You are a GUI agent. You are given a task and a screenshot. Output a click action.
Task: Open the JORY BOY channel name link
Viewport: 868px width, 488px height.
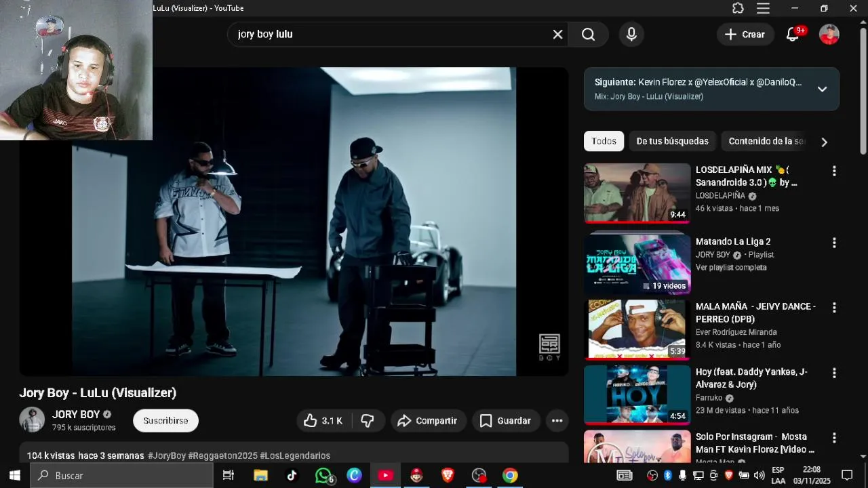(76, 415)
